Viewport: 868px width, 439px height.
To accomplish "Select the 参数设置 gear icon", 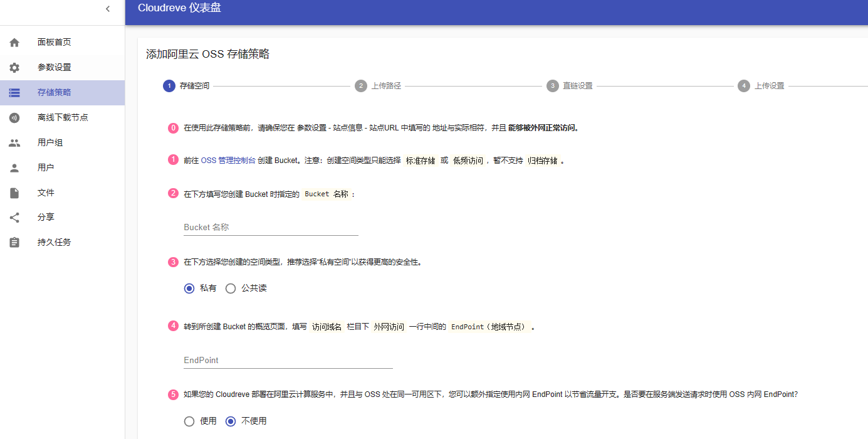I will pos(14,67).
